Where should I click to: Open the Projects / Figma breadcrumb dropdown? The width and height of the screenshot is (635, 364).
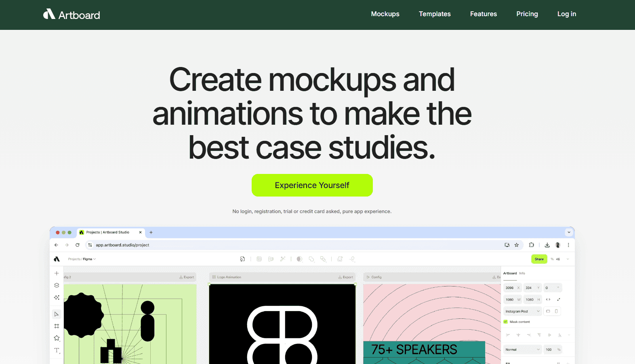click(x=82, y=259)
